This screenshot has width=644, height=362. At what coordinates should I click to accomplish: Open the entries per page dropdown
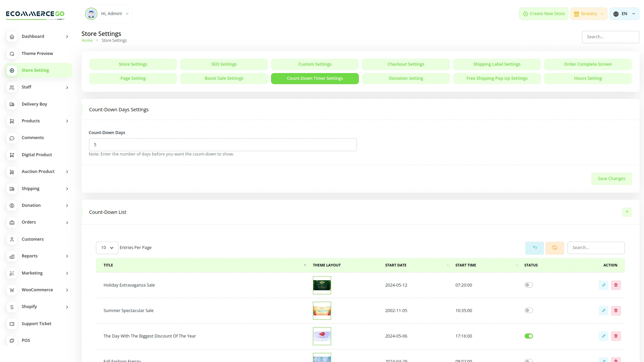pos(107,248)
